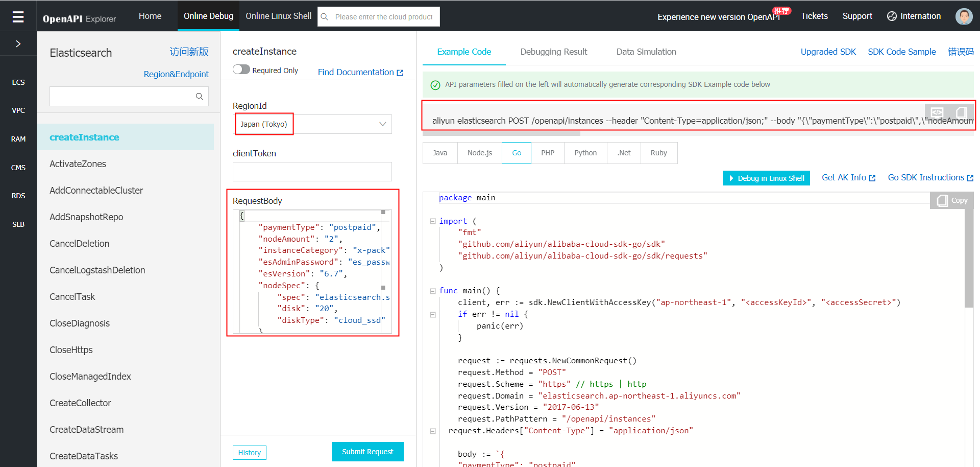
Task: Select .Net code language
Action: pos(624,153)
